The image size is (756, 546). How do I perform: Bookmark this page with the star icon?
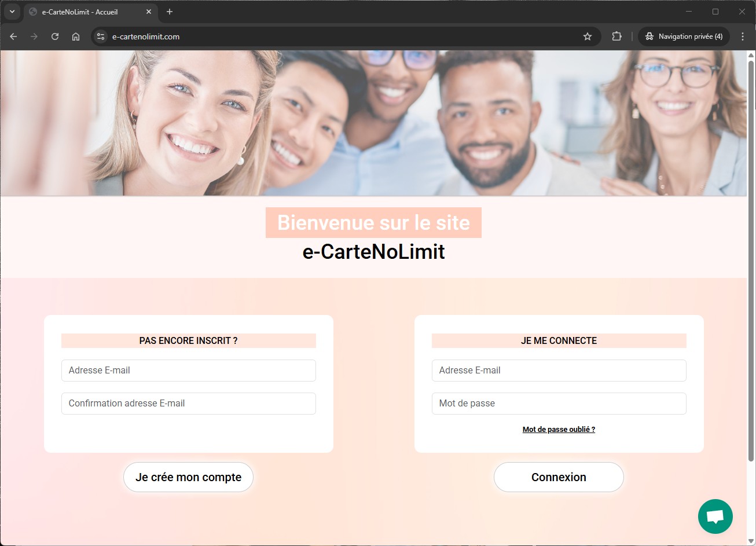588,36
